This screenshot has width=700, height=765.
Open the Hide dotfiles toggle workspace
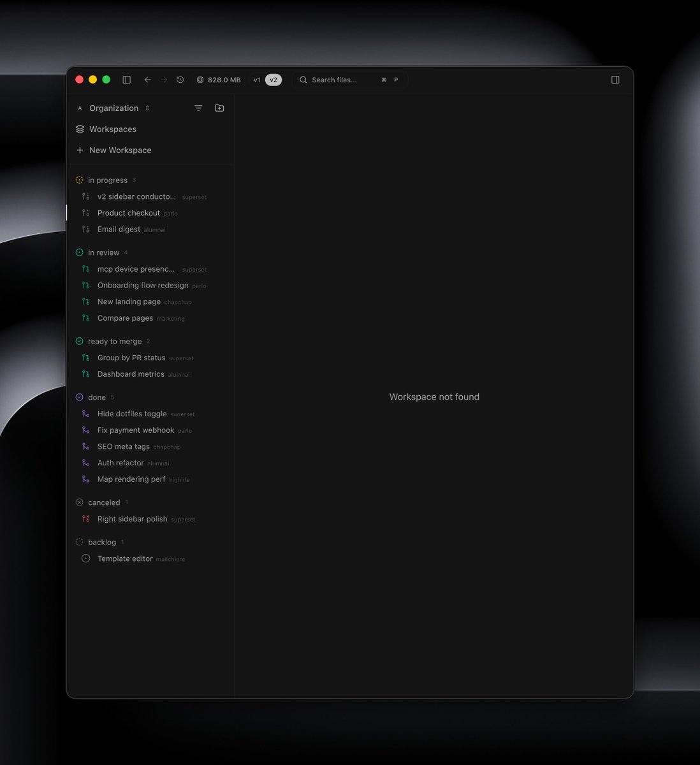point(150,414)
